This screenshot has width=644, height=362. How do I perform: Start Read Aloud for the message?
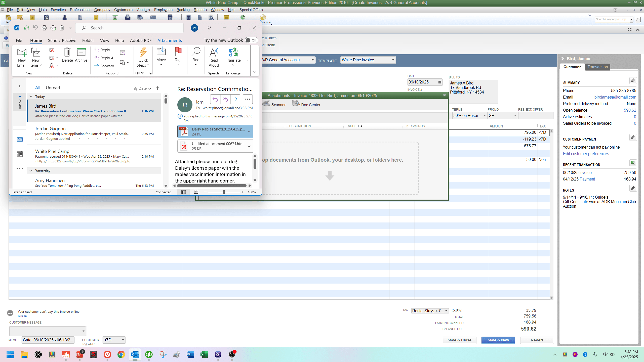click(214, 58)
